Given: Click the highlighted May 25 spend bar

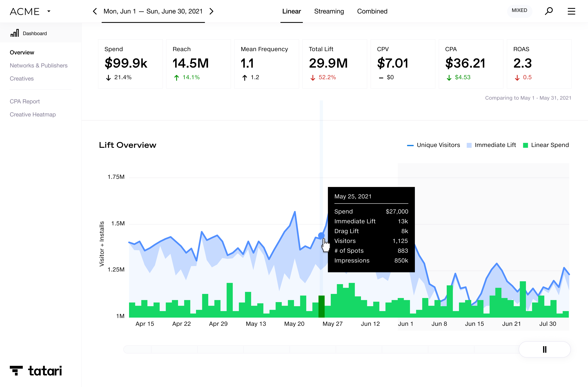Looking at the screenshot, I should click(321, 306).
